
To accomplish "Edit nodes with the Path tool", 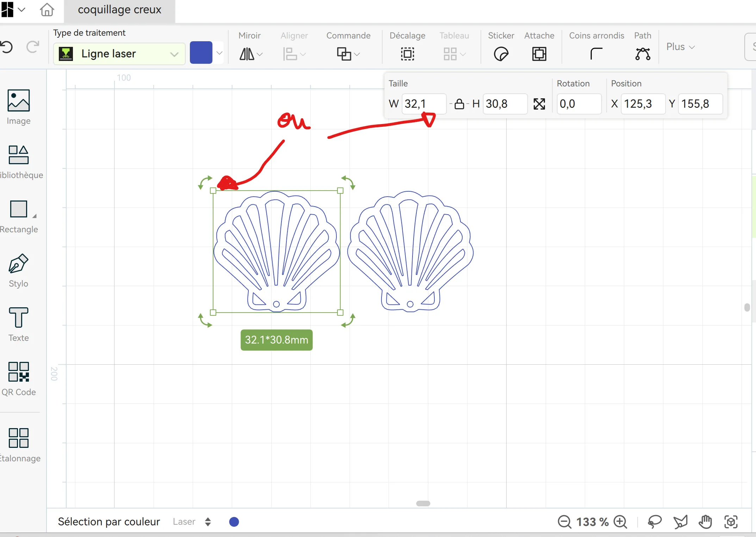I will (x=643, y=54).
